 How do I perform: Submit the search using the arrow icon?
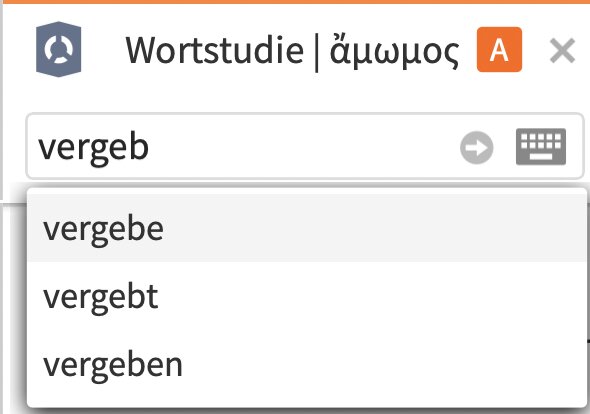pos(477,148)
